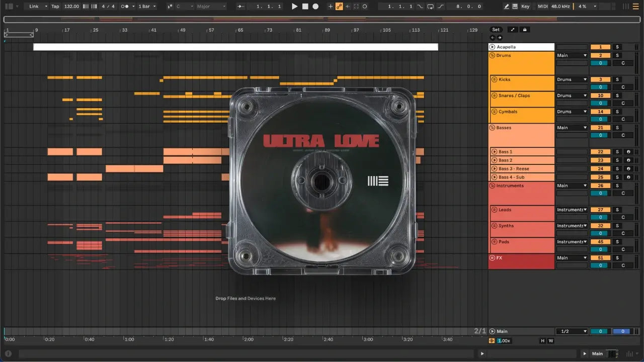Select the white Acapella clip
This screenshot has width=644, height=362.
[235, 47]
